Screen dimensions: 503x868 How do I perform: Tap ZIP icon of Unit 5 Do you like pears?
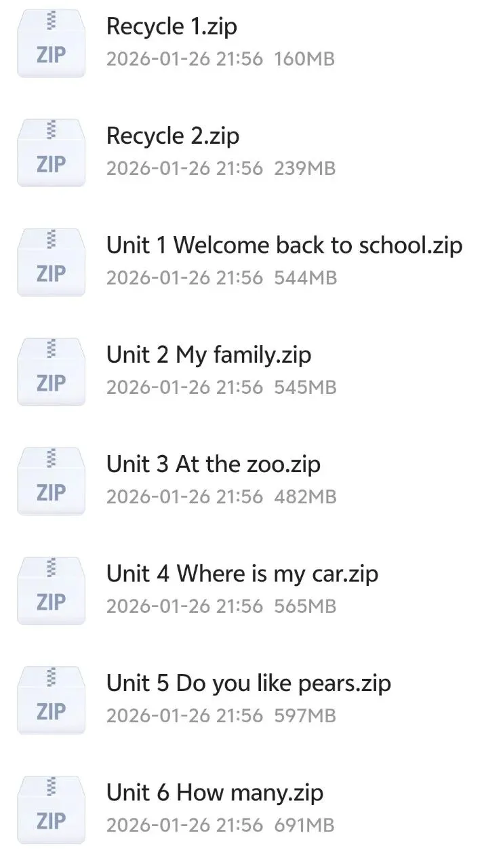51,701
